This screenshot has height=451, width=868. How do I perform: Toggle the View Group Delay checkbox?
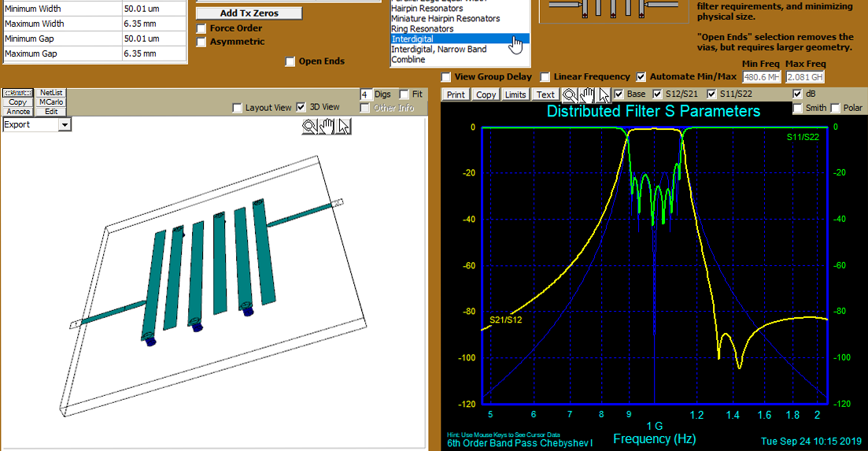pyautogui.click(x=446, y=77)
